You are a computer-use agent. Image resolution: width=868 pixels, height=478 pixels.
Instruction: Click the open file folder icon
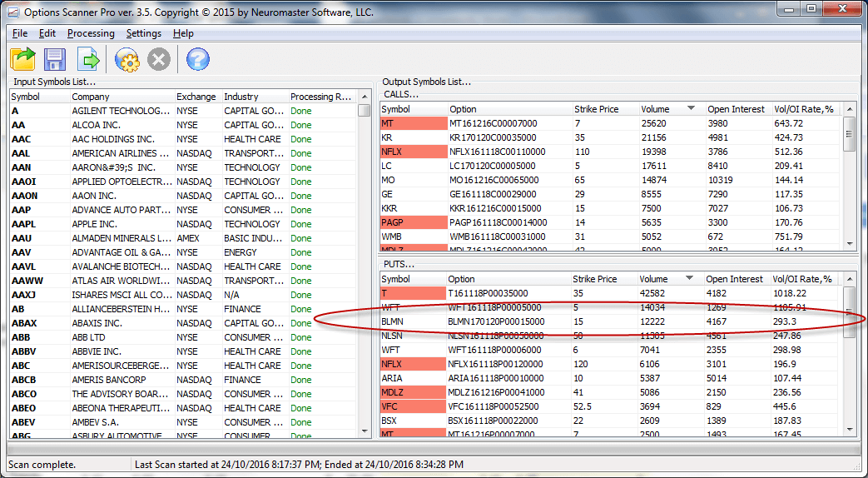(x=23, y=59)
